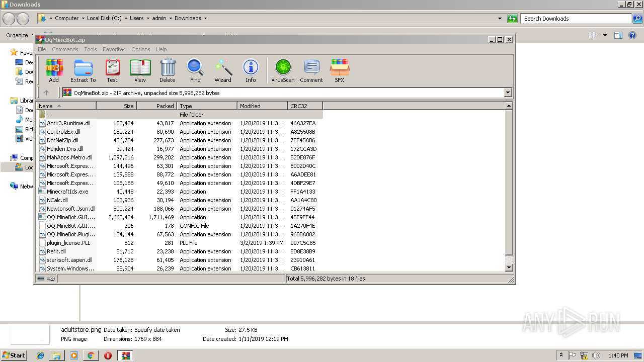Expand the archive path dropdown
This screenshot has width=644, height=362.
coord(508,93)
